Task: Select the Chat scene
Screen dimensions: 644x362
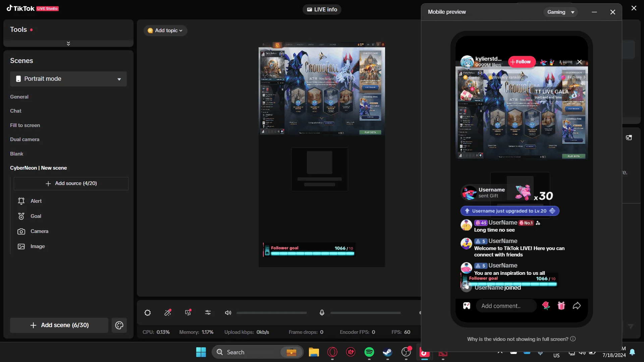Action: tap(16, 111)
